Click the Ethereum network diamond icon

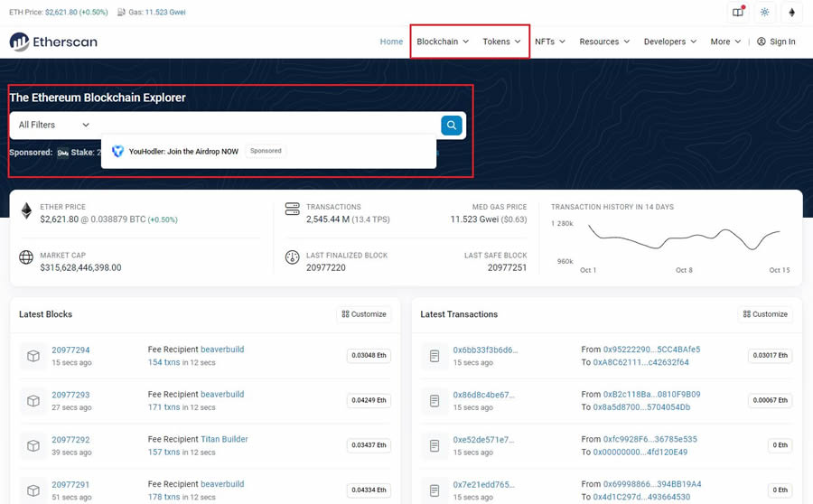(x=792, y=13)
